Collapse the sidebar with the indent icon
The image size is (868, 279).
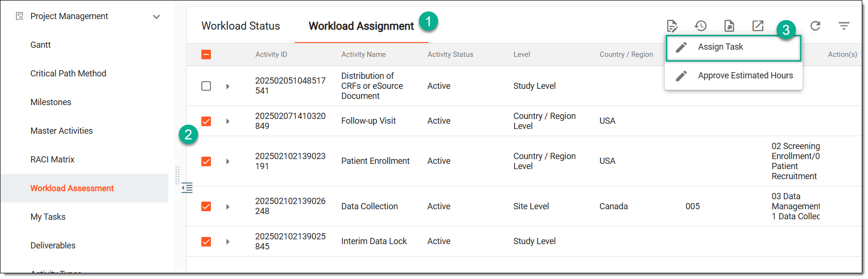[187, 188]
